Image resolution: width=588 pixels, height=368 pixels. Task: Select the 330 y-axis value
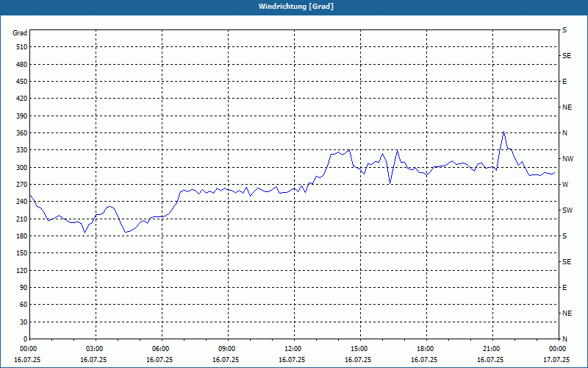[22, 150]
